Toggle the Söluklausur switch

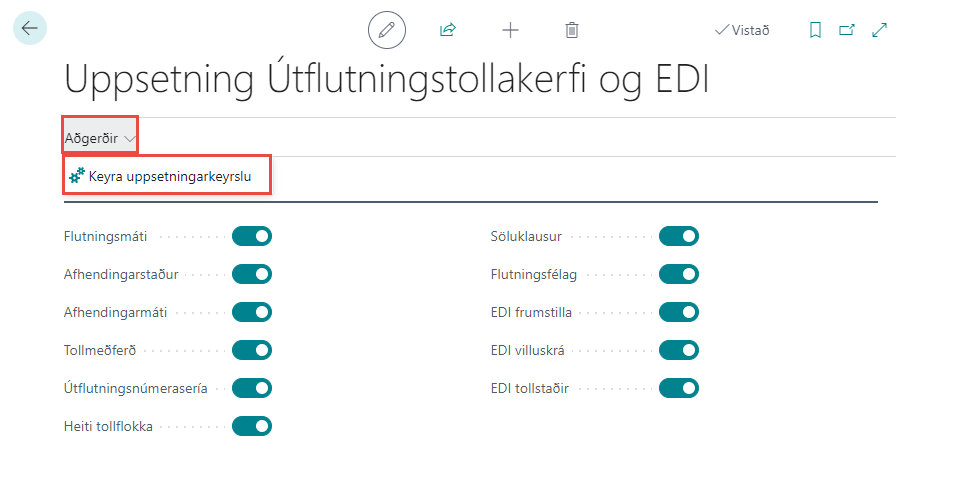tap(679, 236)
